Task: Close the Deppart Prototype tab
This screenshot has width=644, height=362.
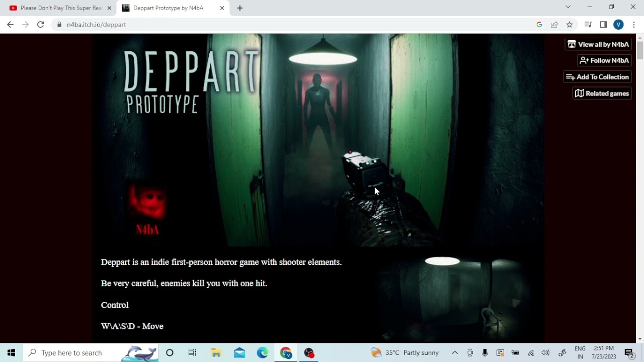Action: pos(222,8)
